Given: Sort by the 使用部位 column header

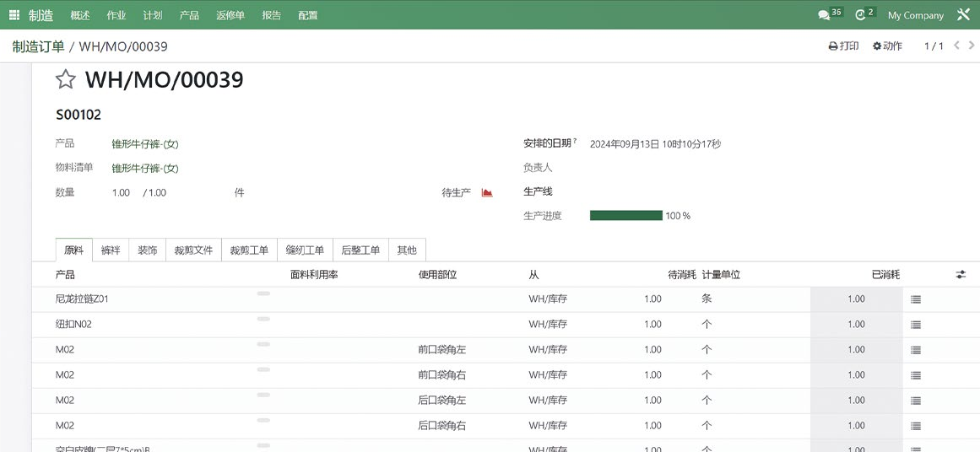Looking at the screenshot, I should click(x=437, y=275).
